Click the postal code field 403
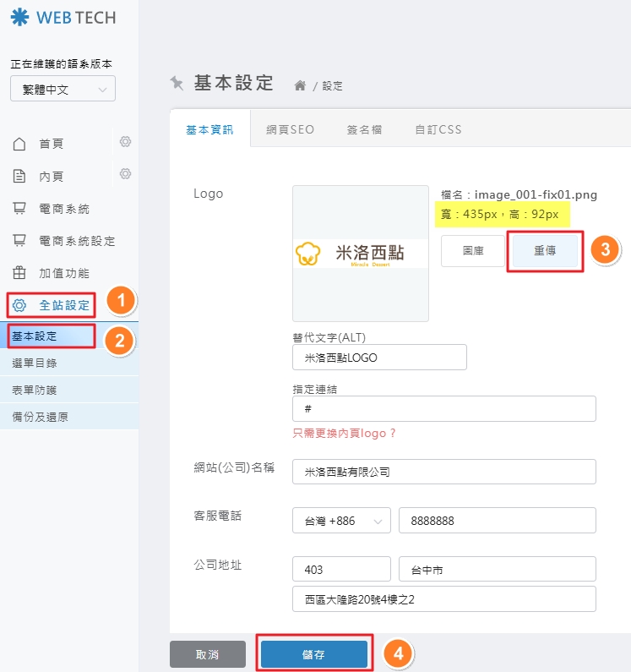This screenshot has height=672, width=631. click(x=341, y=569)
